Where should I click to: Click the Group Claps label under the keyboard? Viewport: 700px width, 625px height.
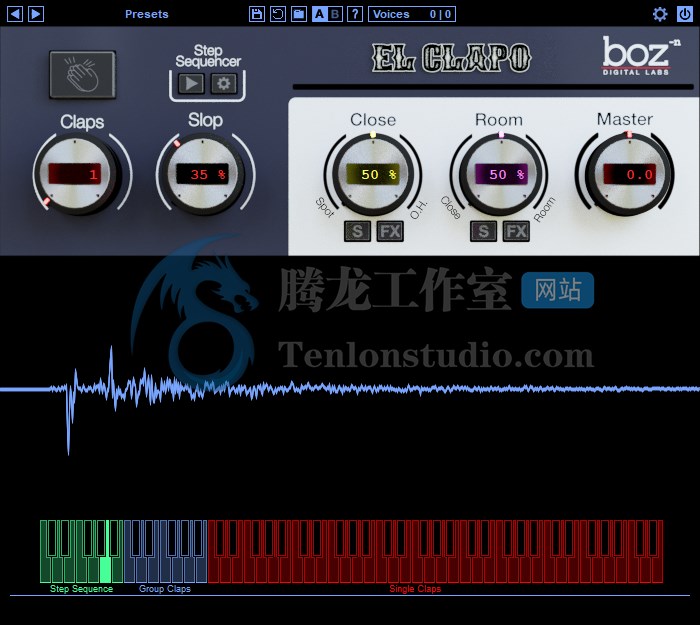pyautogui.click(x=165, y=589)
